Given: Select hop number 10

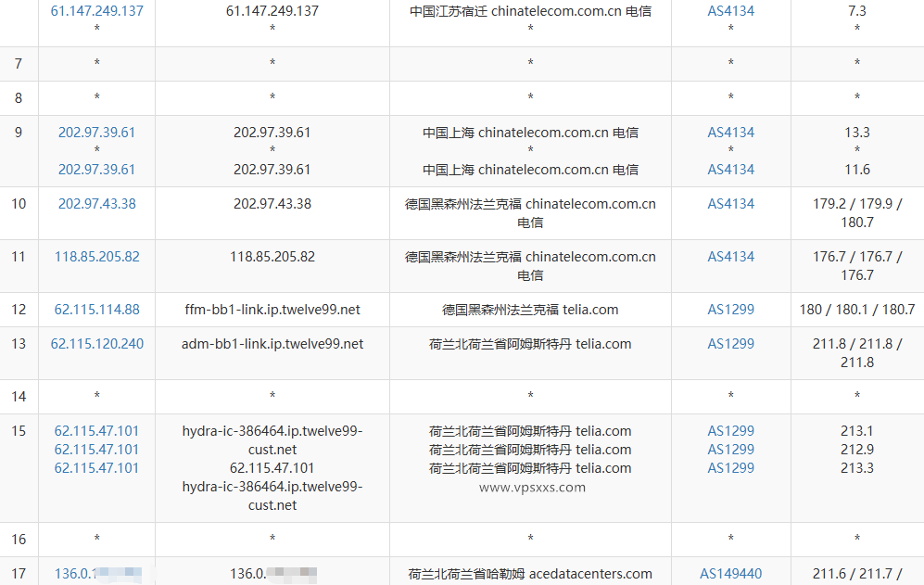Looking at the screenshot, I should pyautogui.click(x=19, y=203).
